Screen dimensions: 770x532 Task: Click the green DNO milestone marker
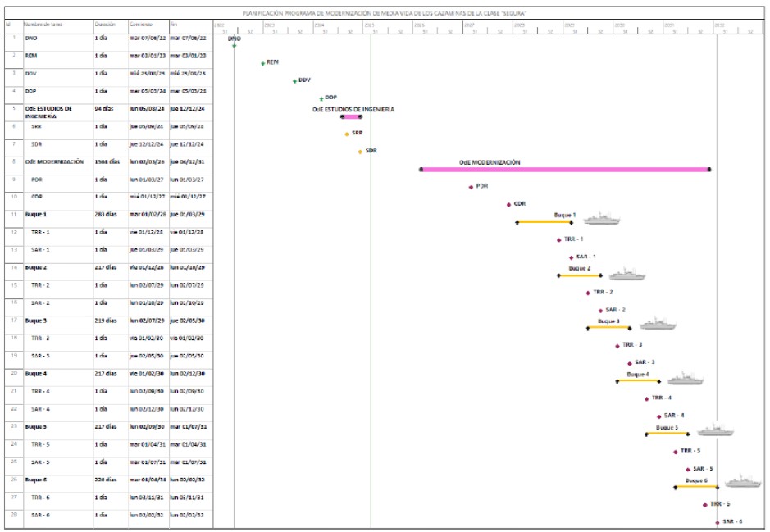click(x=234, y=45)
